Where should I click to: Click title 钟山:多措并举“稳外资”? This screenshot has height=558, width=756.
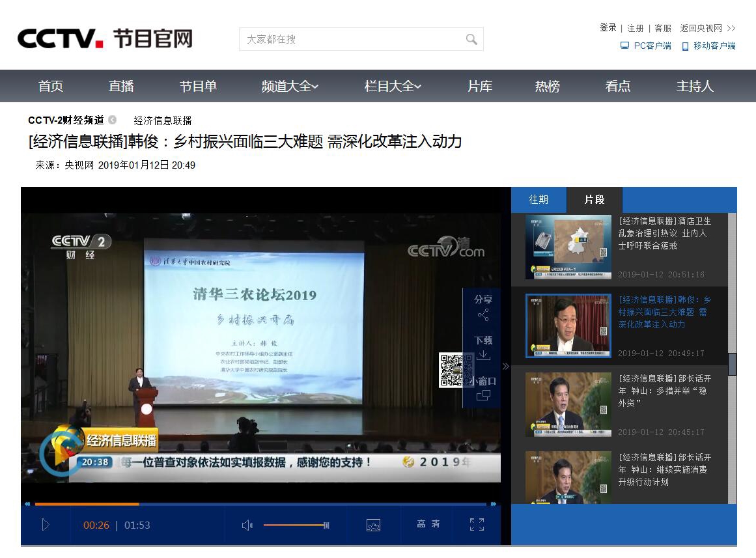point(665,391)
